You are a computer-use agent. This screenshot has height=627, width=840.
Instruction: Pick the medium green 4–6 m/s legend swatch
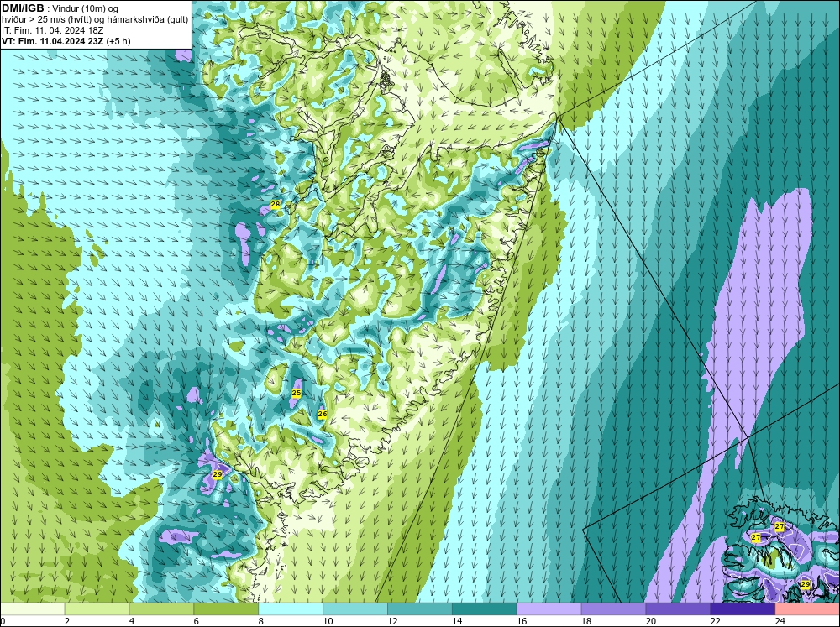(x=161, y=609)
